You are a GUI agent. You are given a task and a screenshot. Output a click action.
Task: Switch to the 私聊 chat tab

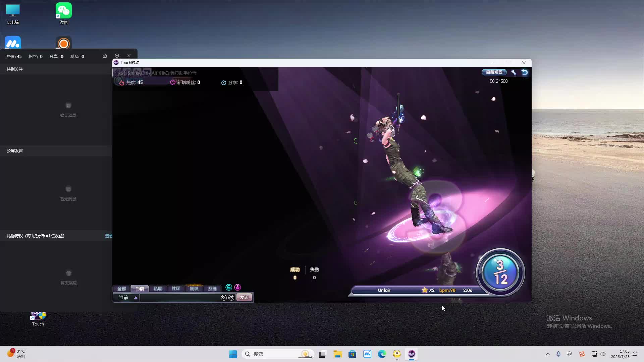pyautogui.click(x=158, y=289)
